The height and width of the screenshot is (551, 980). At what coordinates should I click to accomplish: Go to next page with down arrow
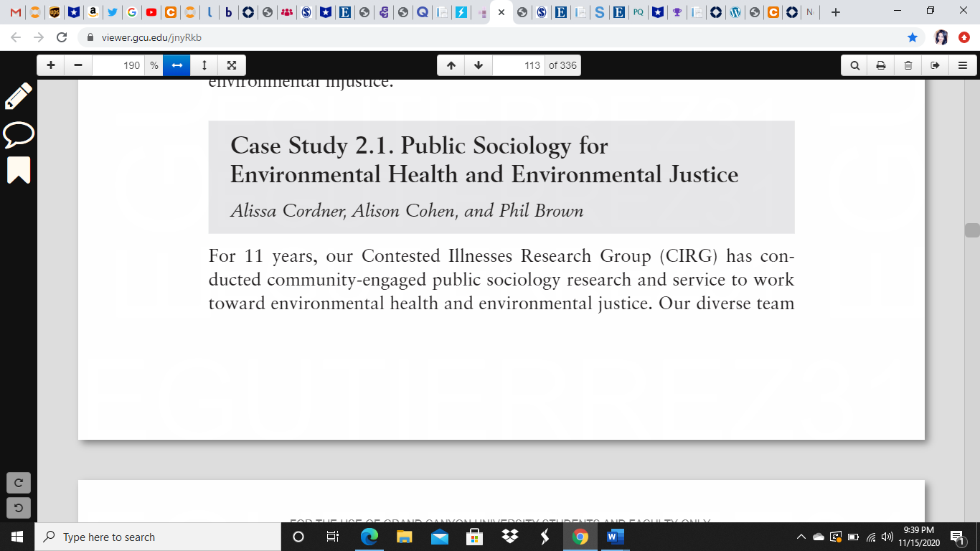(x=479, y=65)
